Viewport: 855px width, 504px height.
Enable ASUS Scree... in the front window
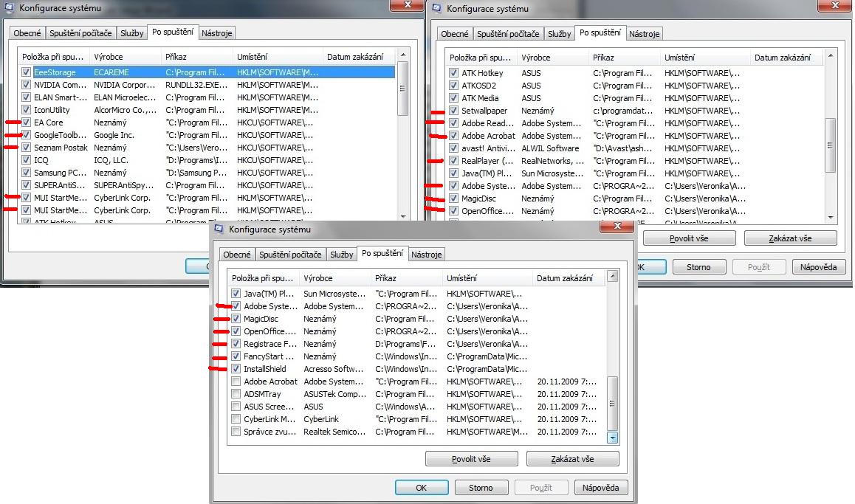pos(236,406)
